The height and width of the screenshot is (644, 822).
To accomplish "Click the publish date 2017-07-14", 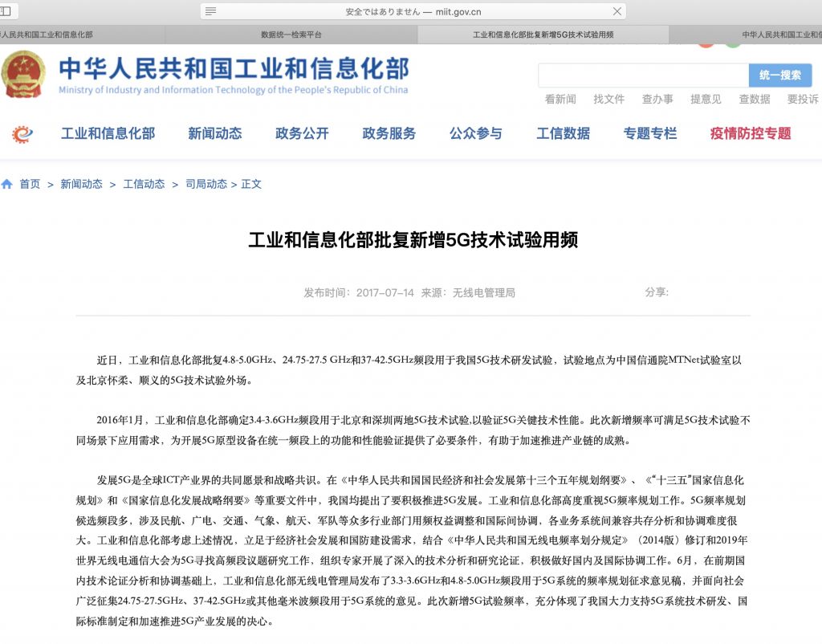I will (385, 292).
